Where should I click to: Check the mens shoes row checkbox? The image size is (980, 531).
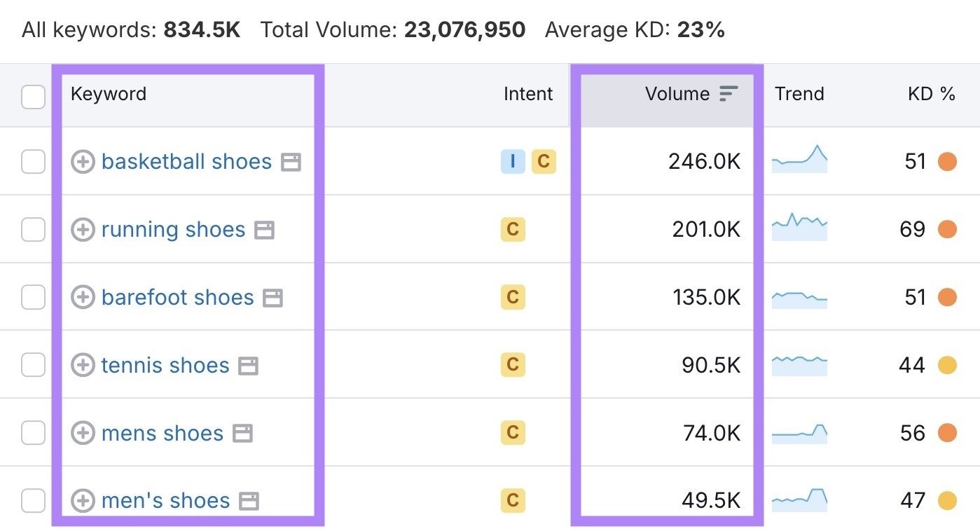tap(33, 434)
